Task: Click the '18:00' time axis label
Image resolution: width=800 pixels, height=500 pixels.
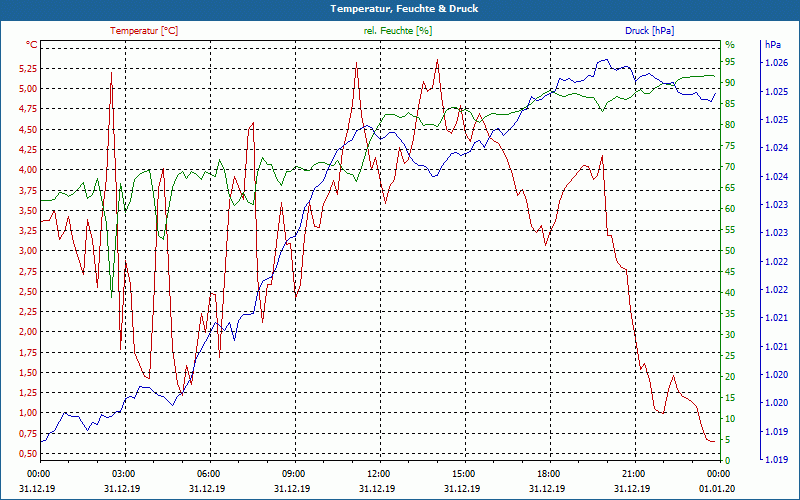Action: click(549, 473)
